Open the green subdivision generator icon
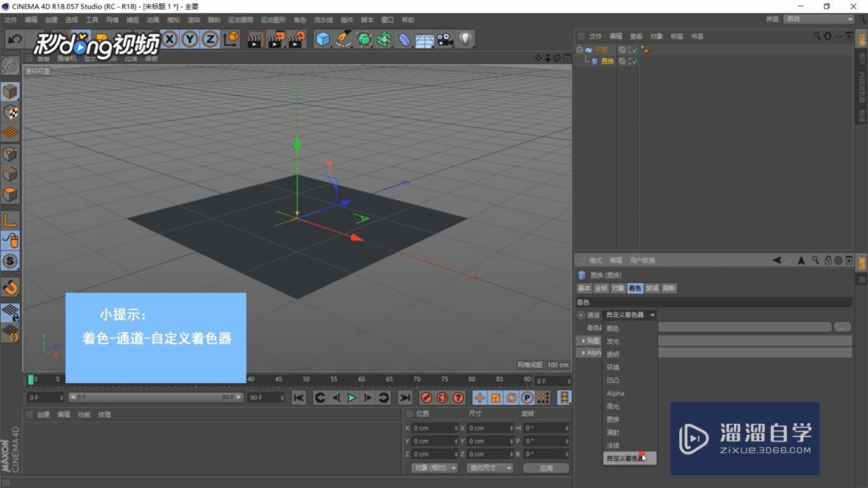This screenshot has height=488, width=868. coord(363,39)
